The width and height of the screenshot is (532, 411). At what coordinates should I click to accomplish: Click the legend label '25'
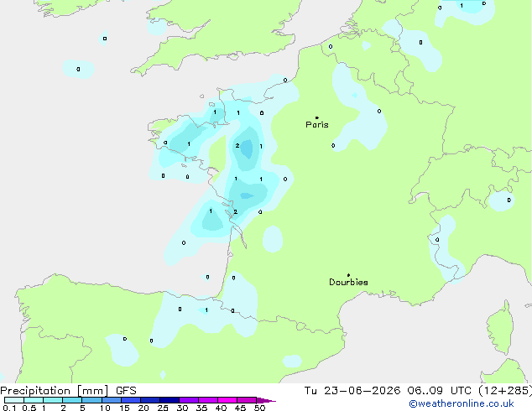[163, 408]
